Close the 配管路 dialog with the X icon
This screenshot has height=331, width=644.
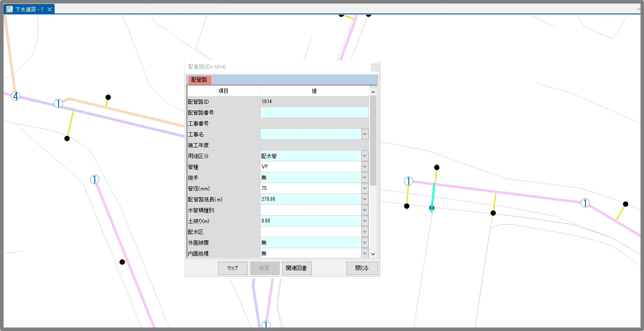[375, 67]
